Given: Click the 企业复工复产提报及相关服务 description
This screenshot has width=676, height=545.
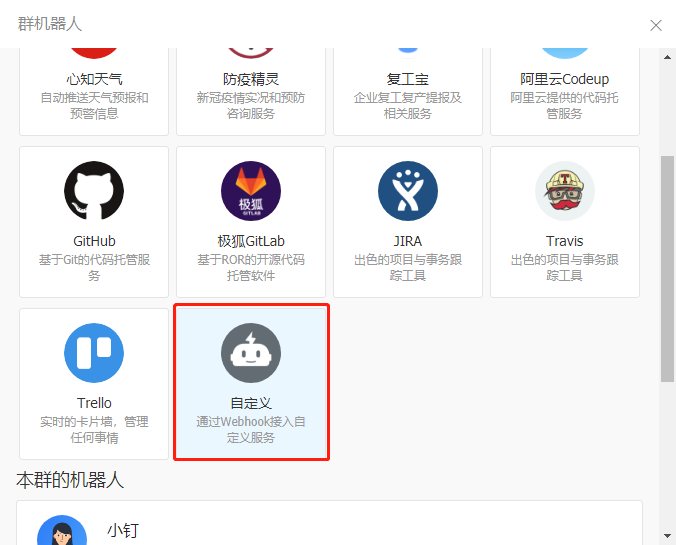Looking at the screenshot, I should pyautogui.click(x=408, y=106).
